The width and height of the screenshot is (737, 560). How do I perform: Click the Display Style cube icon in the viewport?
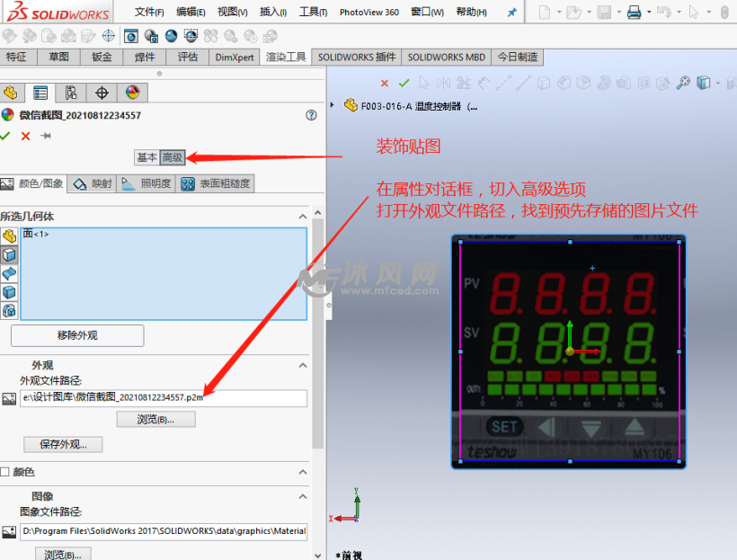coord(703,83)
